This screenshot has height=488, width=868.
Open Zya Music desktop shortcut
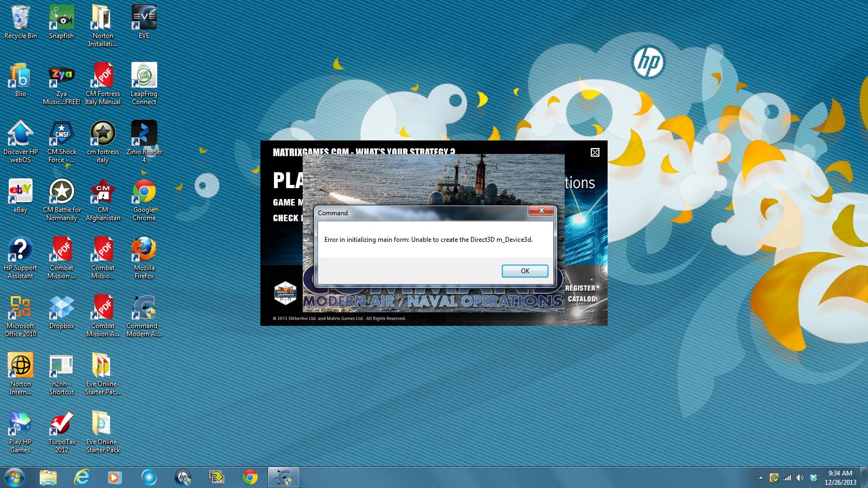point(61,84)
